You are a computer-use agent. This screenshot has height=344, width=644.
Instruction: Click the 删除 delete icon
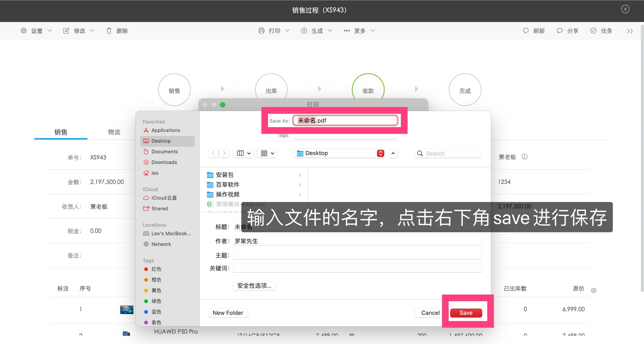pos(109,31)
